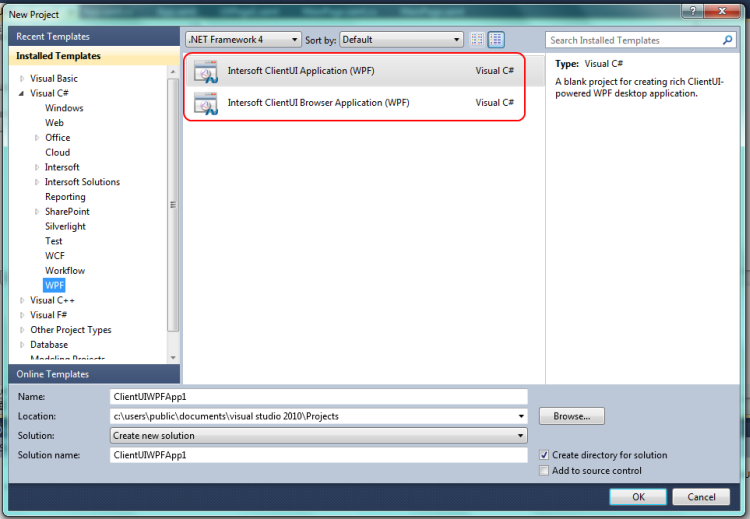Select the highlighted WPF tree item

tap(54, 286)
